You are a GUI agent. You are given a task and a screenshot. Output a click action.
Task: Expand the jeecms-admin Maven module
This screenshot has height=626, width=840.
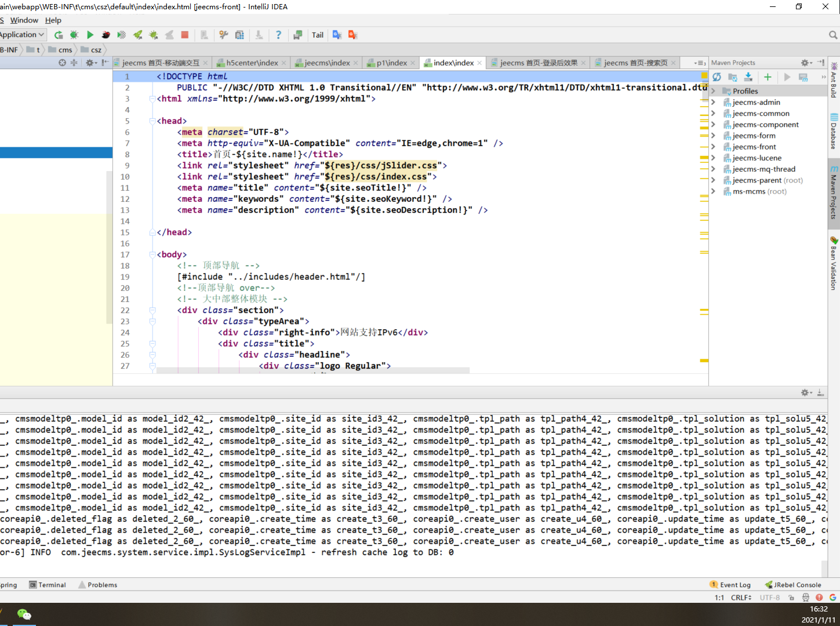coord(714,102)
